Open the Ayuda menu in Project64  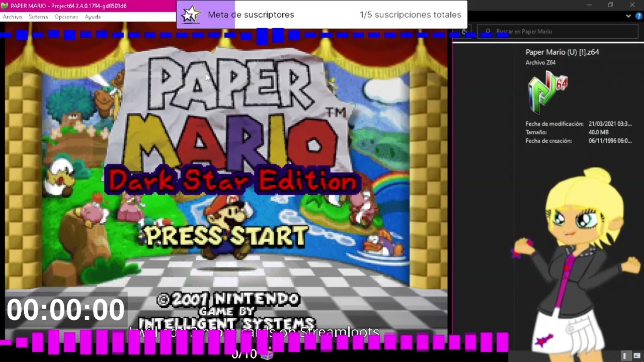[93, 17]
